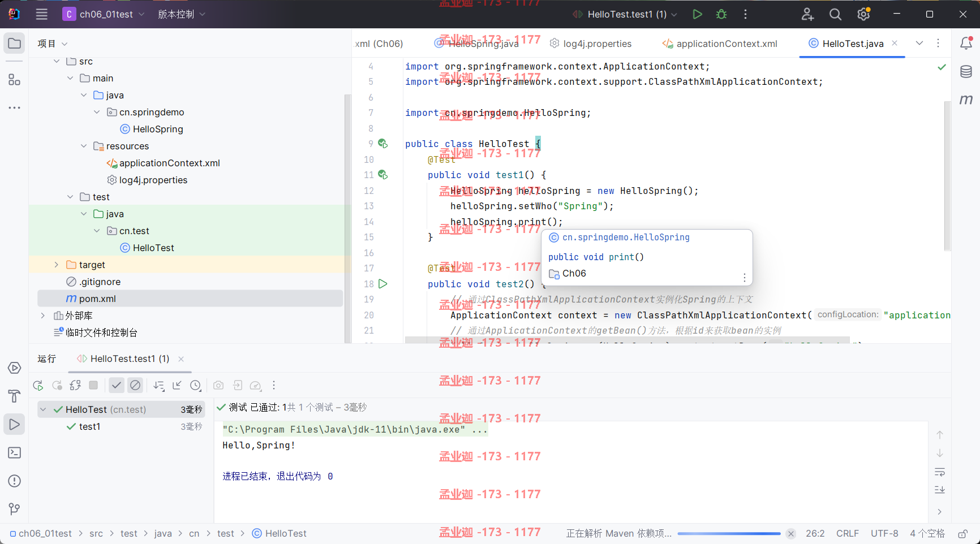Click 4 个空格 indent setting
Viewport: 980px width, 544px height.
point(927,534)
